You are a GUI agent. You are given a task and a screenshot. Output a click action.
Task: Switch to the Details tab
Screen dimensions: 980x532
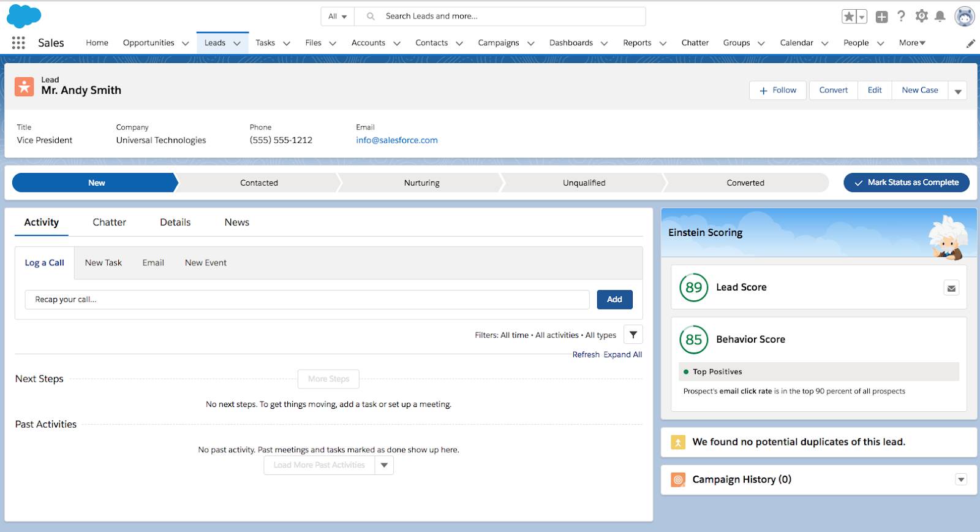[x=175, y=222]
